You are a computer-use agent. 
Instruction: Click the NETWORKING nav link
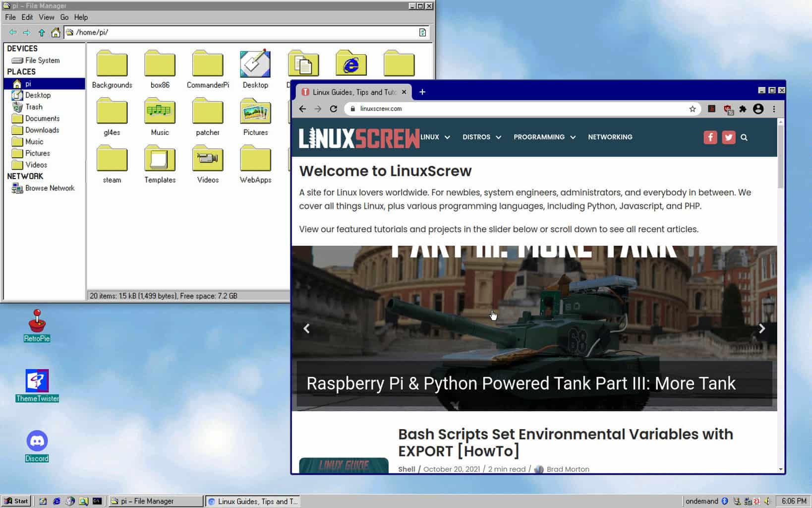click(610, 137)
